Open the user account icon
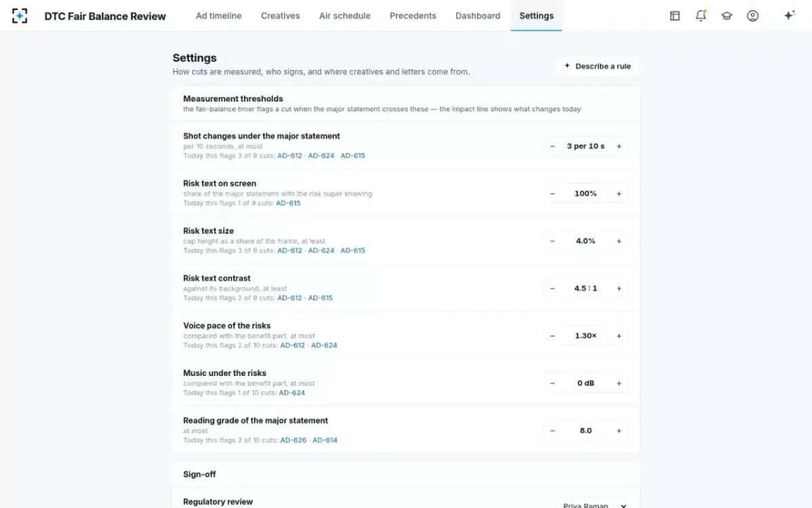This screenshot has width=812, height=508. (752, 16)
